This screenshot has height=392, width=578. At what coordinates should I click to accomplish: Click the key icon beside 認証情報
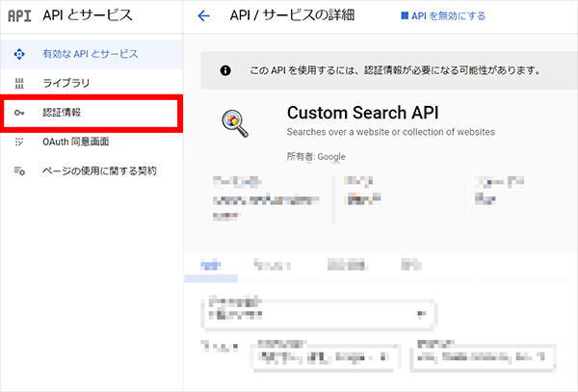click(x=19, y=113)
